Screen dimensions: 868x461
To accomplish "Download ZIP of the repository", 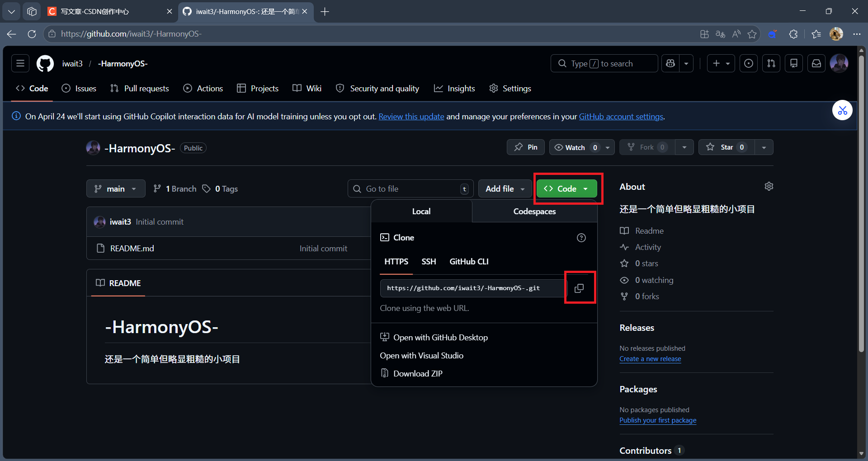I will click(411, 374).
